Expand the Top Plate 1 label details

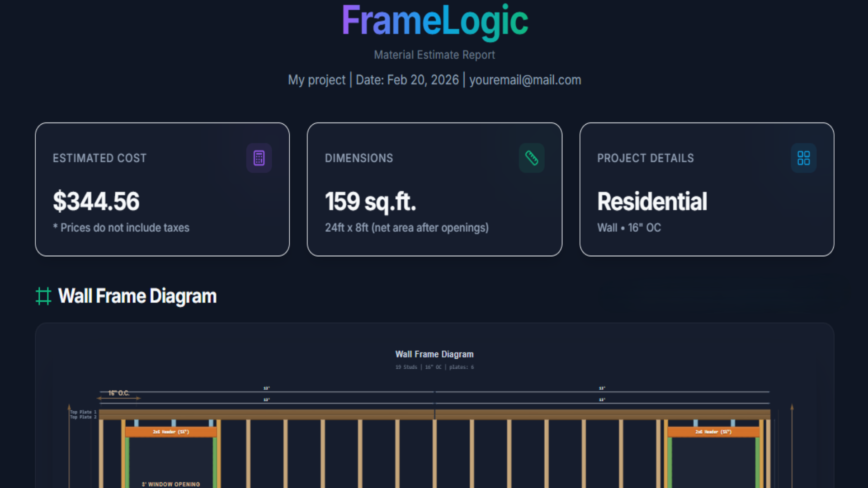click(83, 412)
